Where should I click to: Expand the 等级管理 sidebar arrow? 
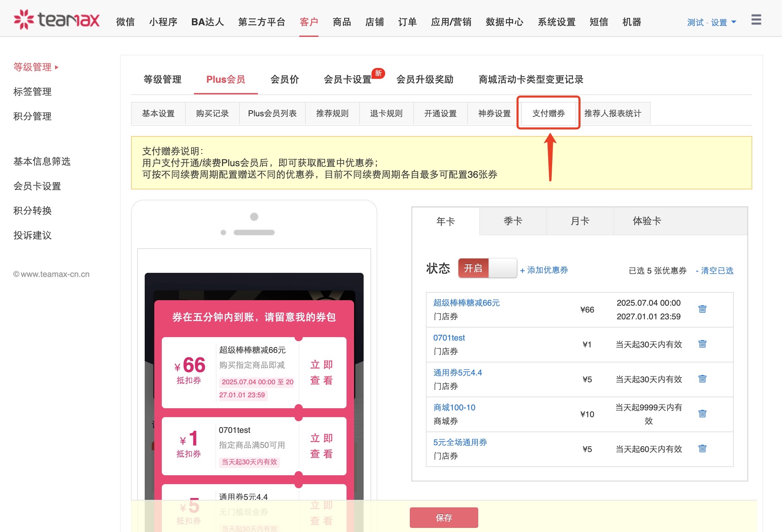(x=57, y=67)
